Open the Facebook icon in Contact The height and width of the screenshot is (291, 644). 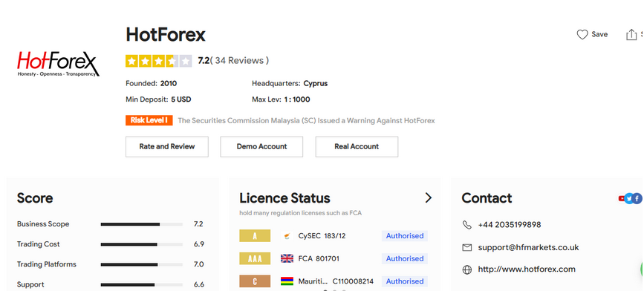[637, 199]
